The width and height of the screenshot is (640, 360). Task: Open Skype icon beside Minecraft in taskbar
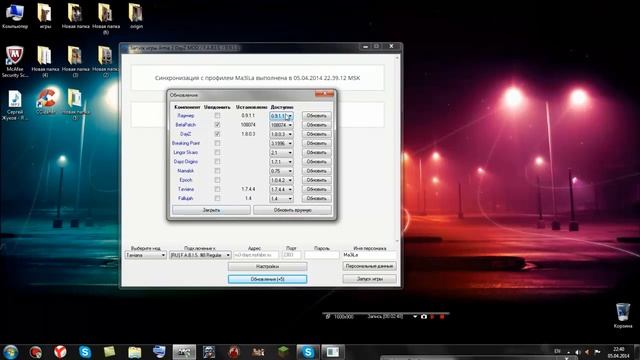308,352
